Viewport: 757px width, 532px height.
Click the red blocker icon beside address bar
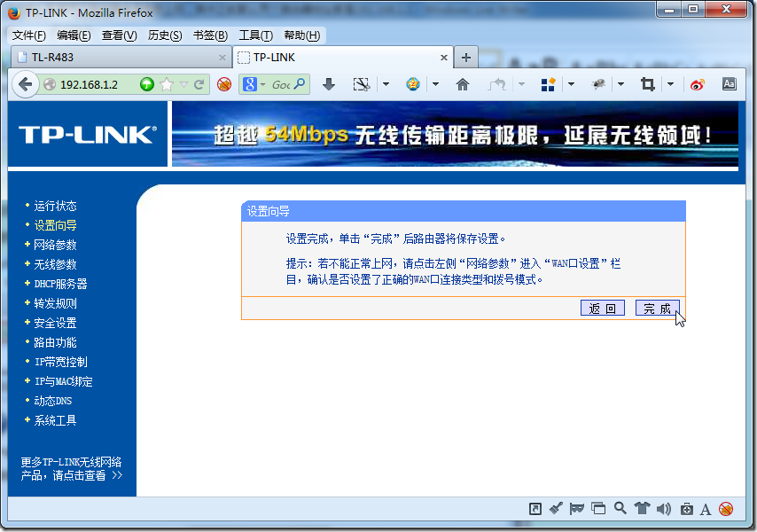pos(224,84)
